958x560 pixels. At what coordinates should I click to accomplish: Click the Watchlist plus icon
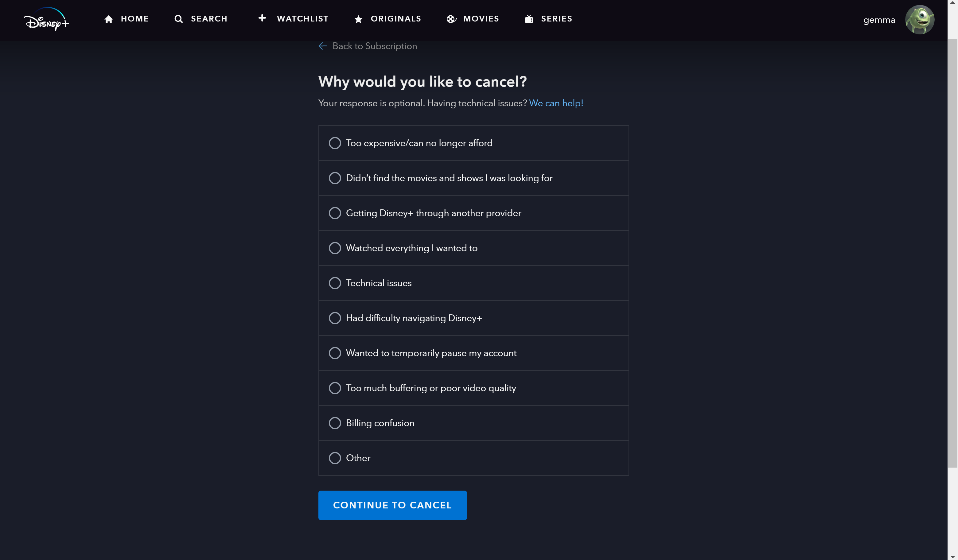[262, 18]
